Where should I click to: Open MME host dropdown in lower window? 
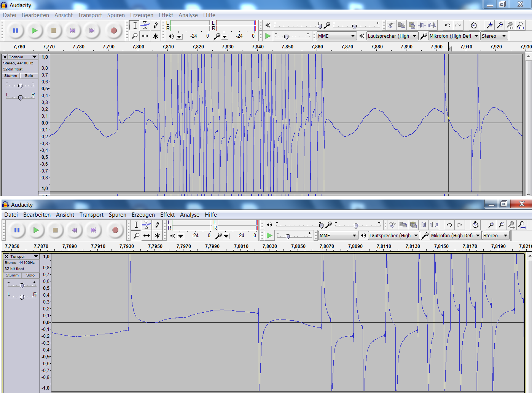pos(338,235)
